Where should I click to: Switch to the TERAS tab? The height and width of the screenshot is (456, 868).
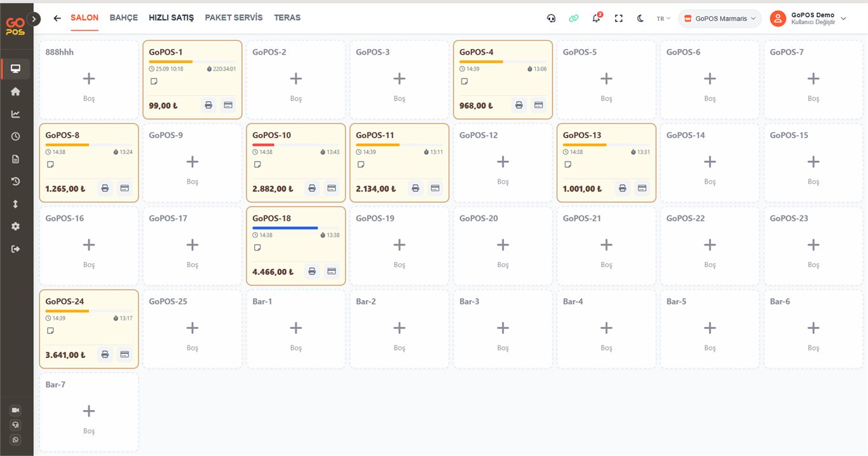(x=287, y=18)
